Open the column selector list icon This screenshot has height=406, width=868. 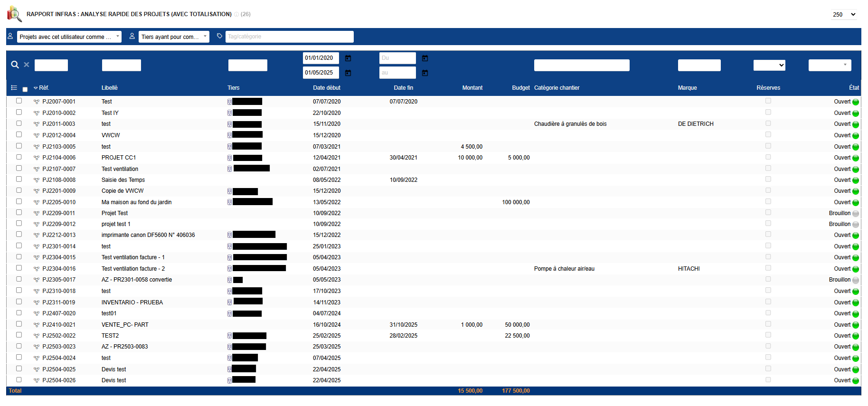click(x=14, y=88)
